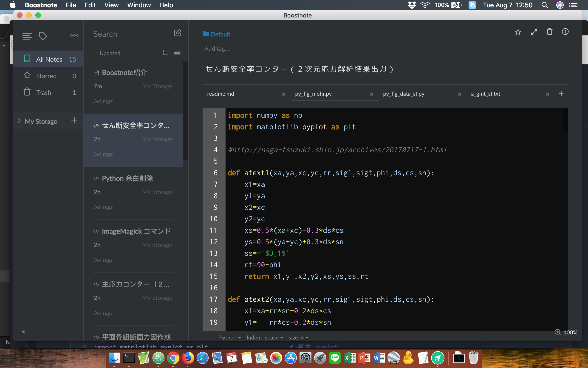
Task: Open the Window menu
Action: [139, 5]
